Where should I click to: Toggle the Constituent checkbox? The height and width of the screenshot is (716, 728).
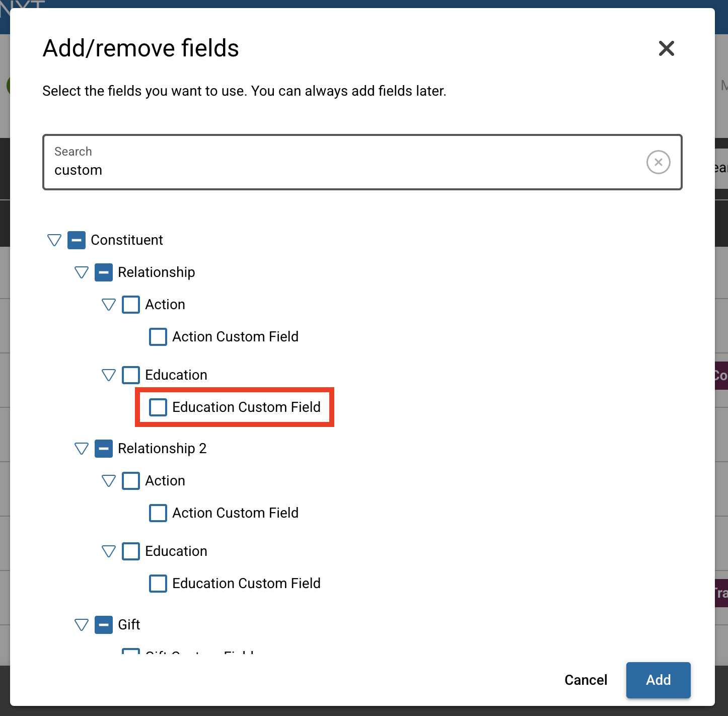pyautogui.click(x=77, y=240)
